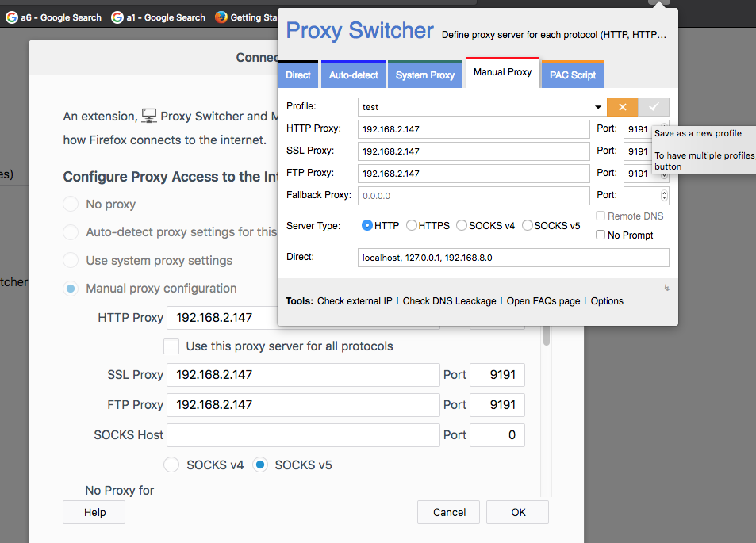The width and height of the screenshot is (756, 543).
Task: Click SSL Proxy field in Proxy Switcher
Action: click(x=474, y=151)
